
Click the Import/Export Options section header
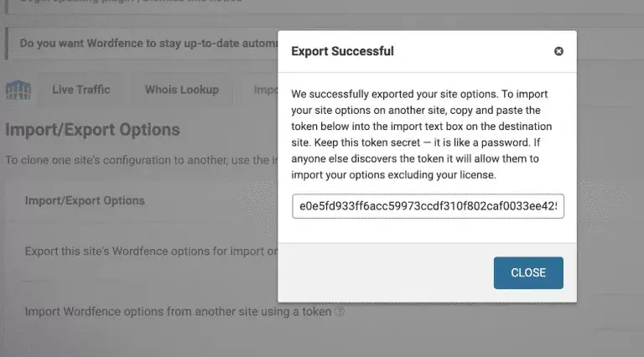[x=85, y=200]
